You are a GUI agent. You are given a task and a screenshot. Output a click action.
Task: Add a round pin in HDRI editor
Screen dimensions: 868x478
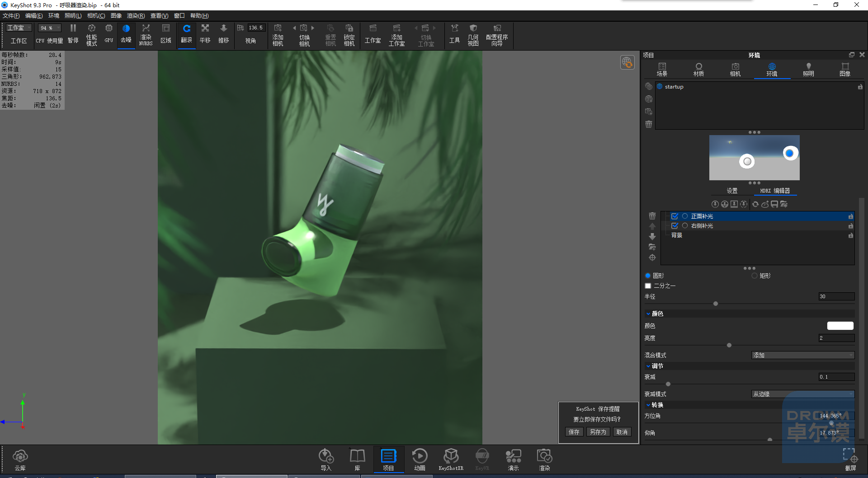(x=715, y=204)
